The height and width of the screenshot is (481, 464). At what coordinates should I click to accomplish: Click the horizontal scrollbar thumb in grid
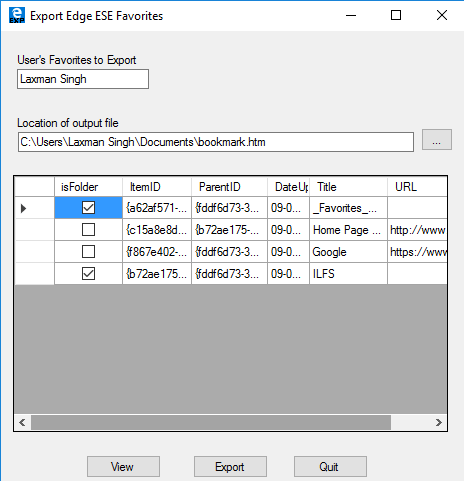(x=211, y=422)
